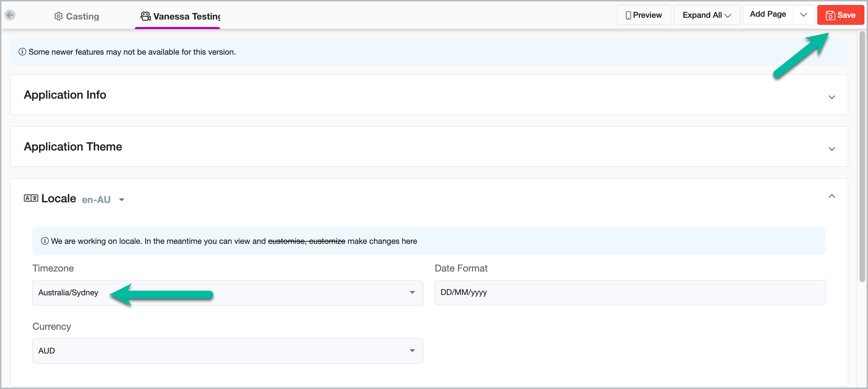Click the floppy disk Save icon
This screenshot has width=868, height=389.
coord(830,15)
